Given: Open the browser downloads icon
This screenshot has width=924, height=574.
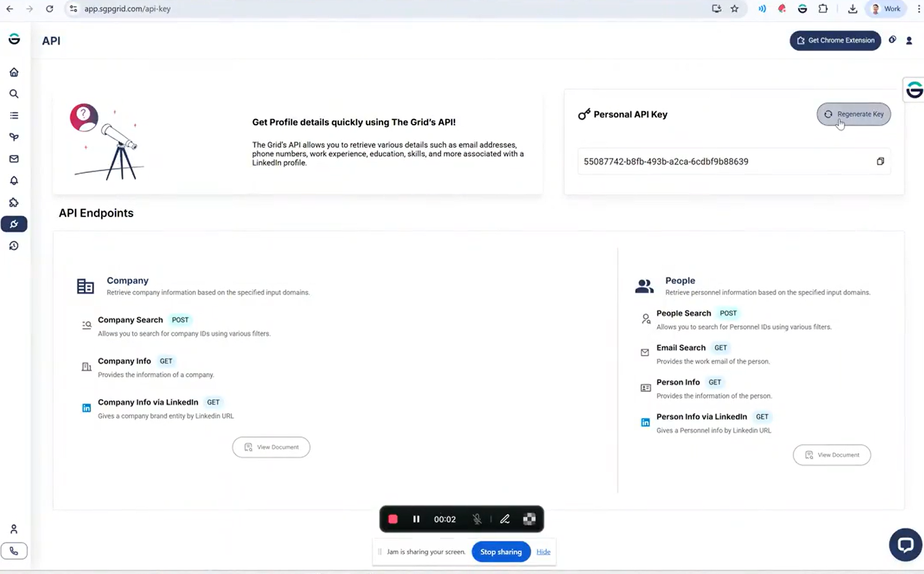Looking at the screenshot, I should 853,8.
